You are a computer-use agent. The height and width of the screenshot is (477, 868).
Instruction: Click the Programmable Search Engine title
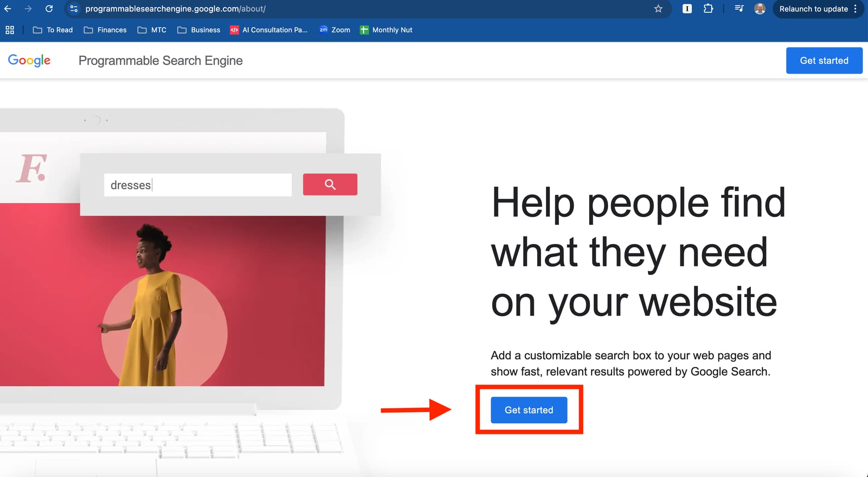(x=160, y=61)
